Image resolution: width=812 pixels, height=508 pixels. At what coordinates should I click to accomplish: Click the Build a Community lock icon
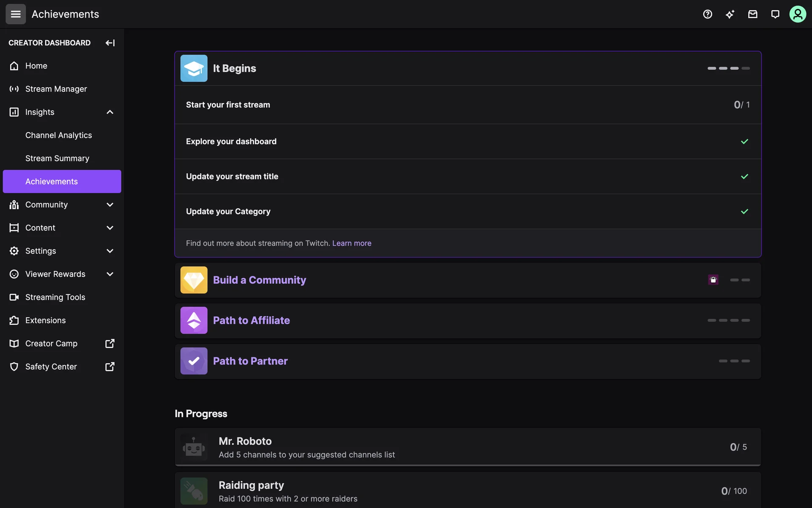(713, 280)
